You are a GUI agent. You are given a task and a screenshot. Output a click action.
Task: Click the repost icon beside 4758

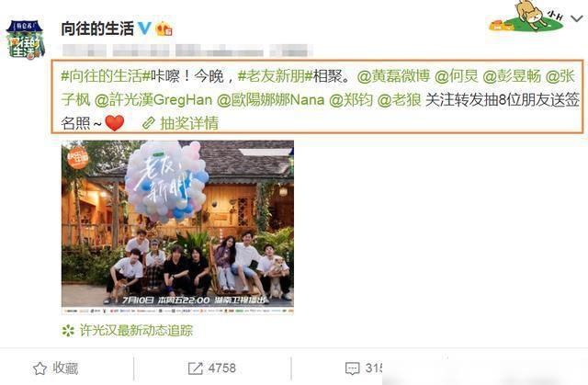tap(196, 368)
